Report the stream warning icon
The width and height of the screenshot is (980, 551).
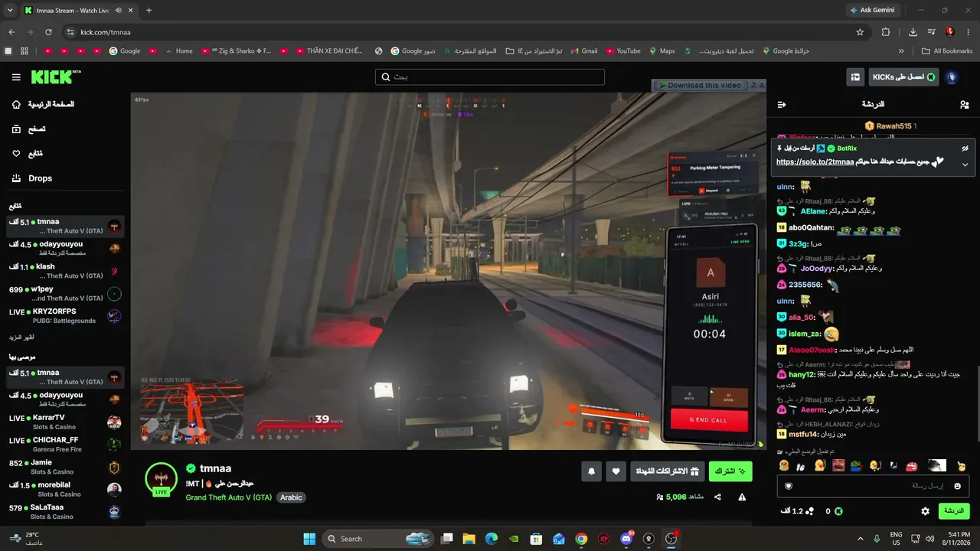[742, 497]
